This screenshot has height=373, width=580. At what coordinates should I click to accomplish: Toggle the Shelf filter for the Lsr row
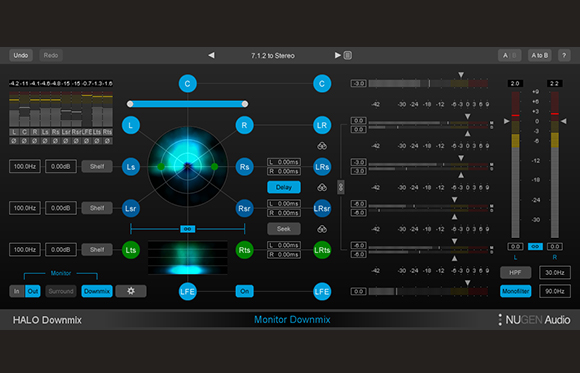coord(97,208)
